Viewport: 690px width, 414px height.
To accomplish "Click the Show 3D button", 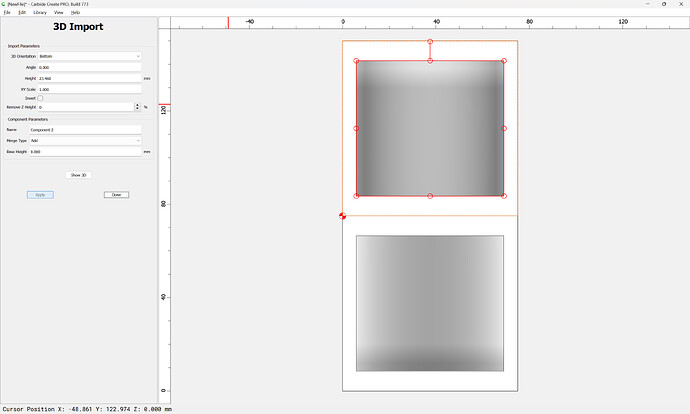I will 78,175.
